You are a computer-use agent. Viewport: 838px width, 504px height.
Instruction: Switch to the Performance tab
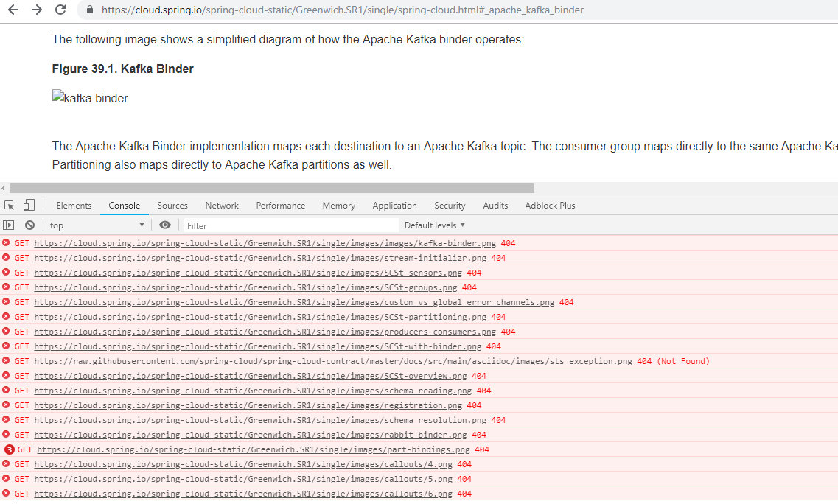tap(281, 206)
